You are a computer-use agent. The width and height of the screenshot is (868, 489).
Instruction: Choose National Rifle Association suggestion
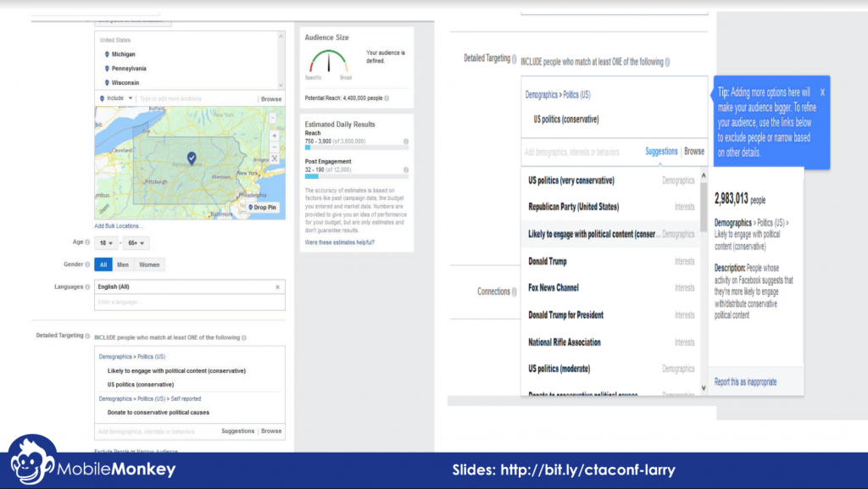click(611, 342)
